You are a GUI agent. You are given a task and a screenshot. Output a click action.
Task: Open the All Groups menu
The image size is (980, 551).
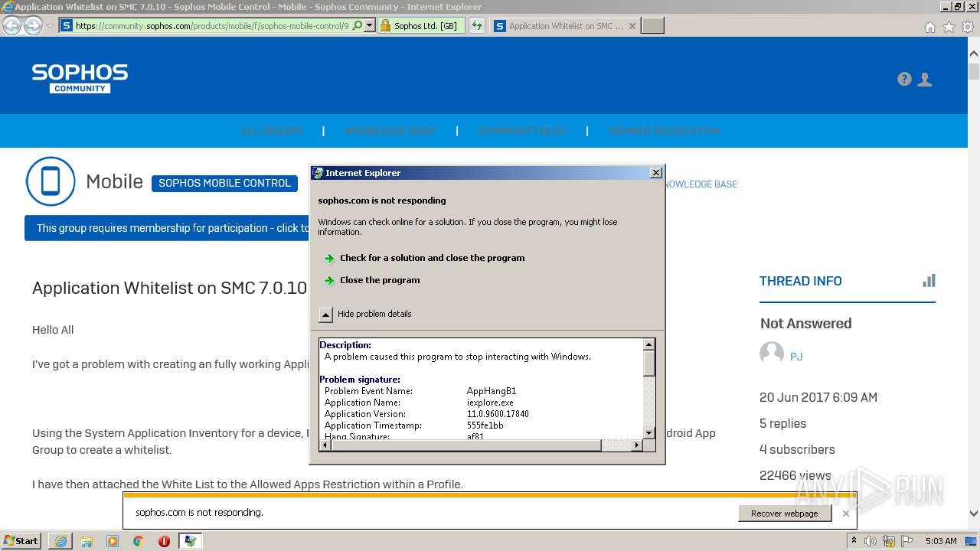point(271,131)
